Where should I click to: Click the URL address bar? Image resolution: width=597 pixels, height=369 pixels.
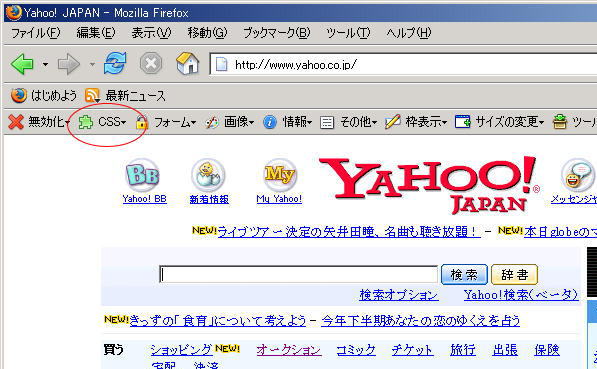tap(404, 64)
